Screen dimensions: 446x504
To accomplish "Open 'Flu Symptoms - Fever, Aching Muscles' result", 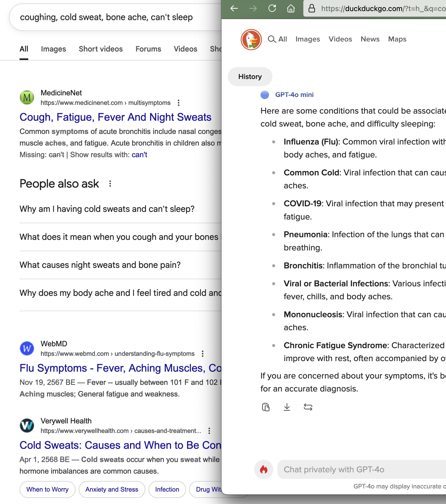I will [x=120, y=368].
